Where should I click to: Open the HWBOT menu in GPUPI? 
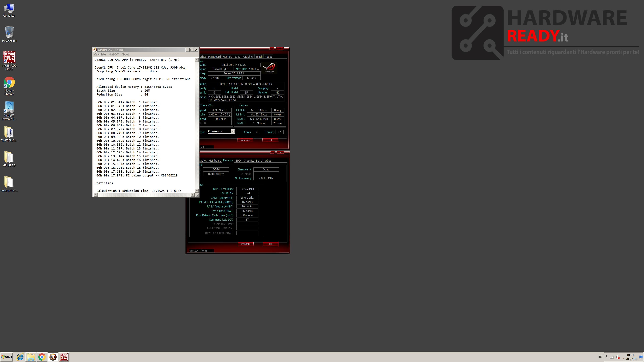click(x=114, y=54)
